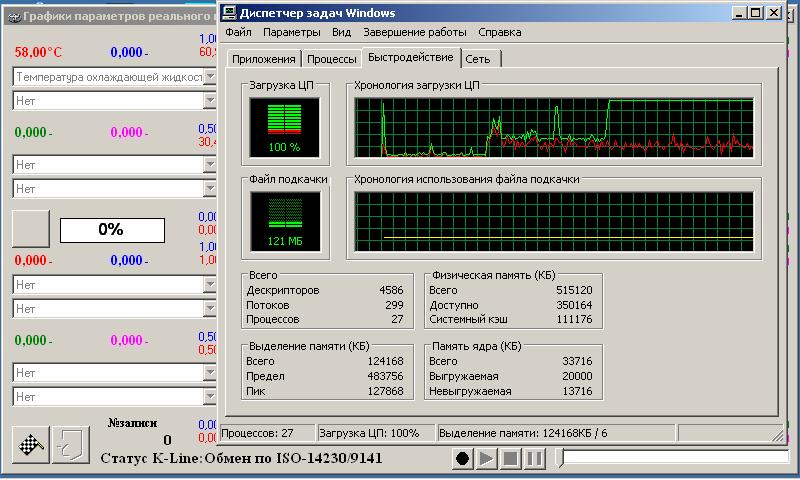The image size is (800, 480).
Task: Open the Вид menu
Action: point(341,32)
